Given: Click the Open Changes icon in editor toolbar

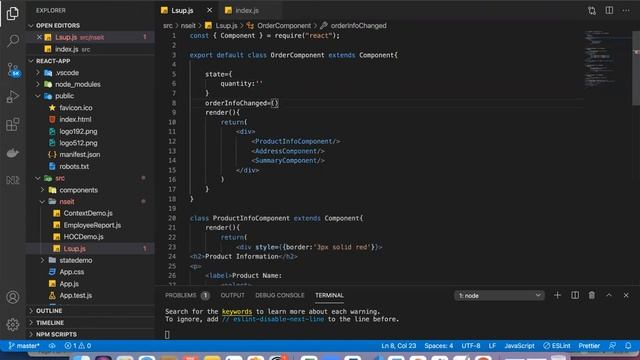Looking at the screenshot, I should tap(592, 11).
